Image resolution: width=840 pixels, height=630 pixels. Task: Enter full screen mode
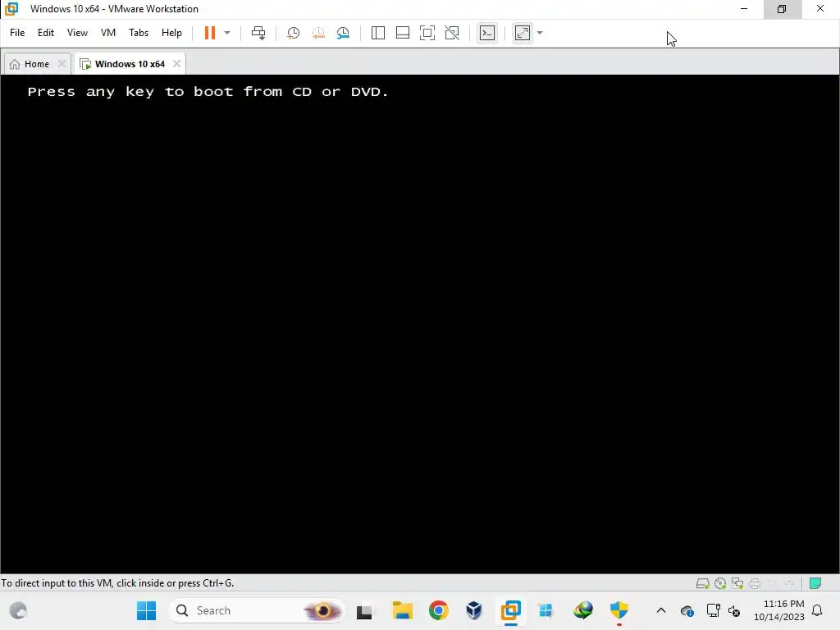[427, 33]
